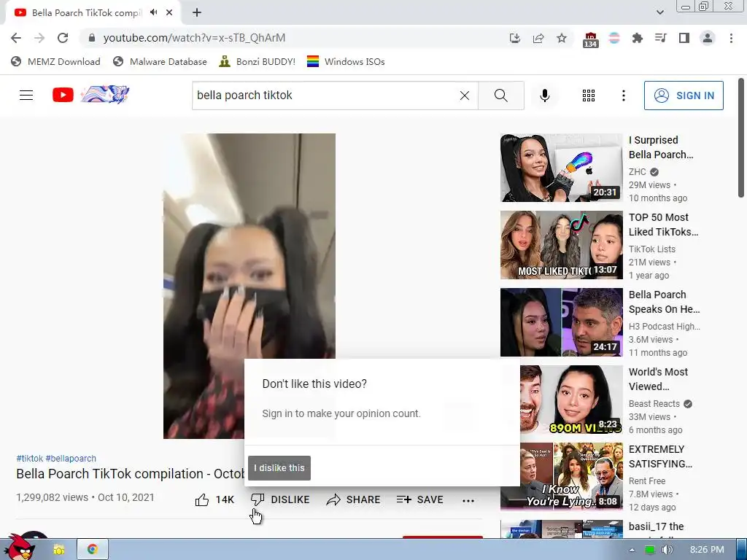
Task: Open the YouTube hamburger guide menu
Action: click(26, 96)
